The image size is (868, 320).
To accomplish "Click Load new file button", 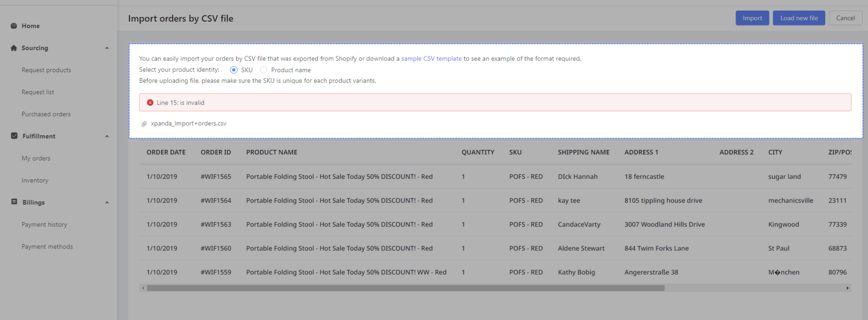I will point(799,18).
